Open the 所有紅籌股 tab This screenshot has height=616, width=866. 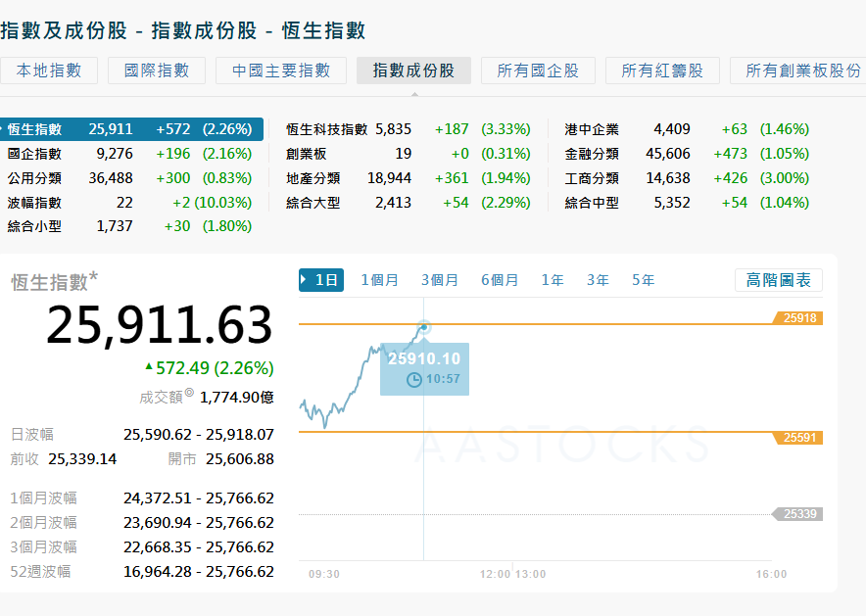click(662, 71)
